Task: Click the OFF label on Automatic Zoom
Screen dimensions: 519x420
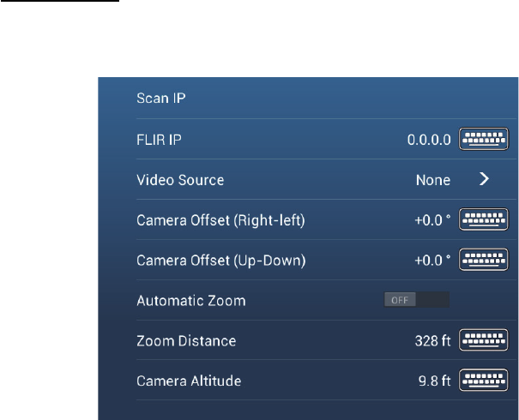Action: point(400,300)
